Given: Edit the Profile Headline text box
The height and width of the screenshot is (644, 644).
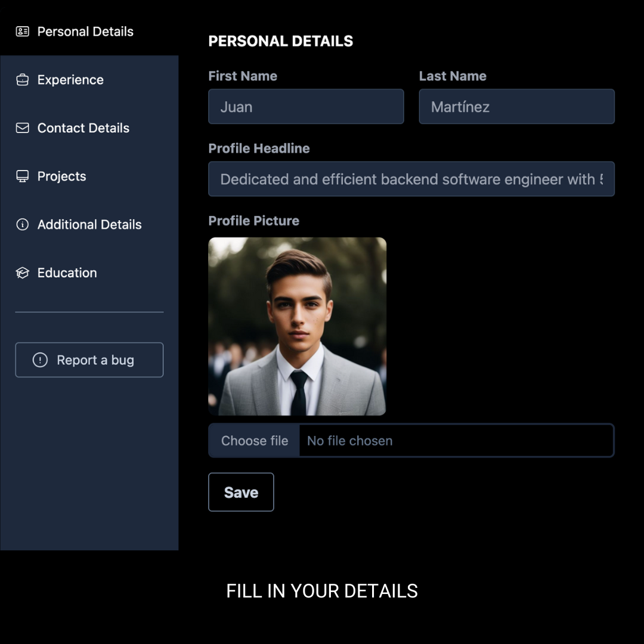Looking at the screenshot, I should click(x=411, y=179).
